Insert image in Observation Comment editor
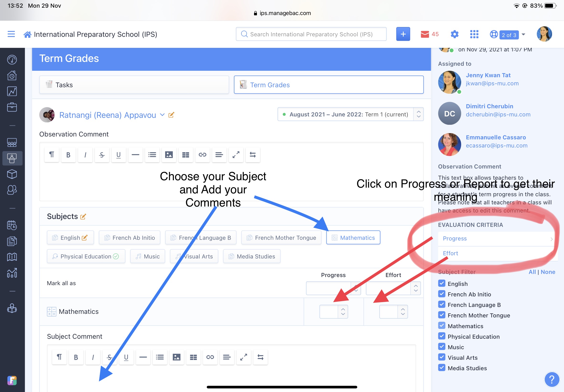Screen dimensions: 564x392 [169, 155]
